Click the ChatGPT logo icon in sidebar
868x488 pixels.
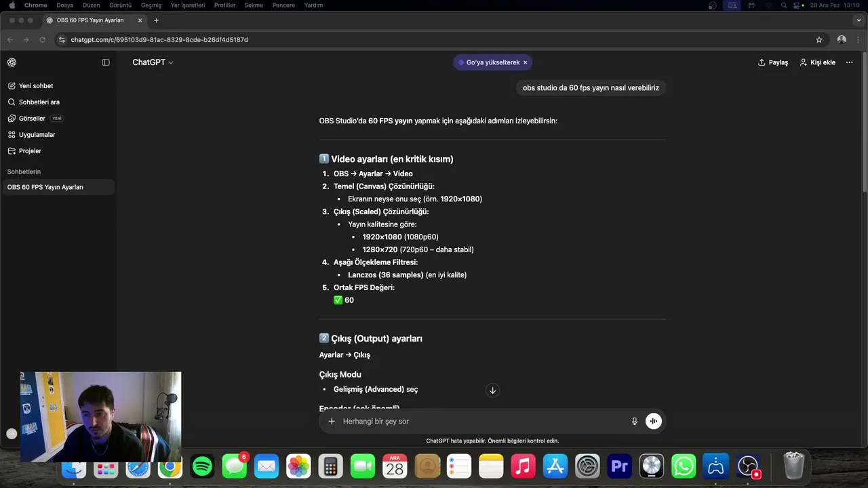click(12, 62)
